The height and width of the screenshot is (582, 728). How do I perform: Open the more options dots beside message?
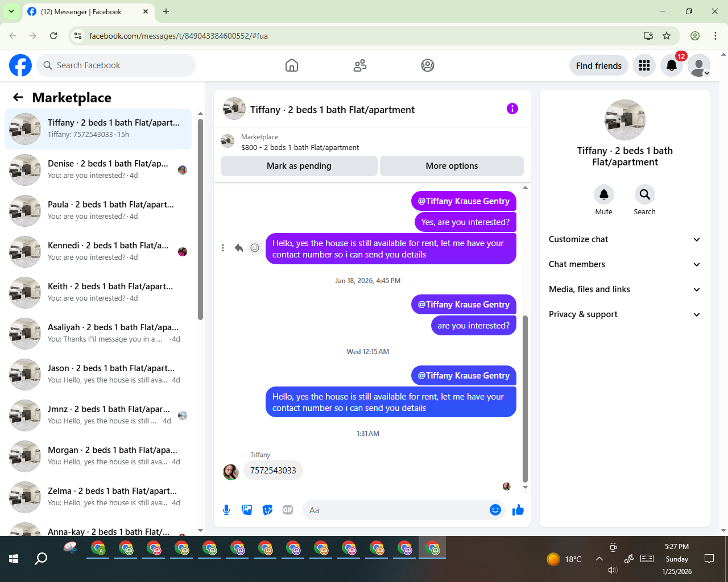[x=223, y=248]
